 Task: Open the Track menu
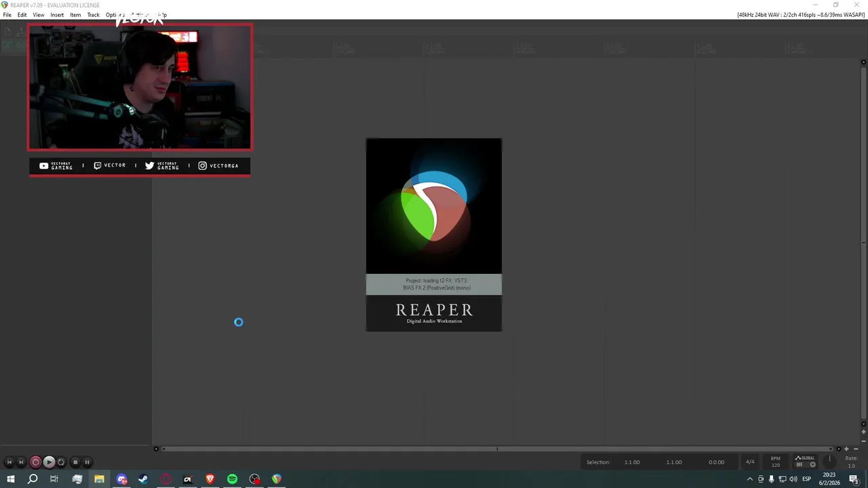click(93, 15)
